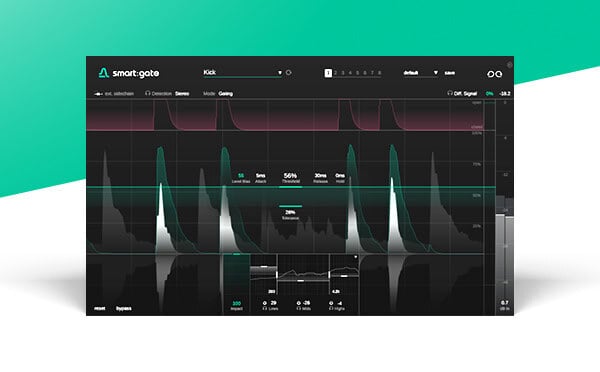The image size is (600, 372).
Task: Select state slot 1
Action: pyautogui.click(x=328, y=73)
